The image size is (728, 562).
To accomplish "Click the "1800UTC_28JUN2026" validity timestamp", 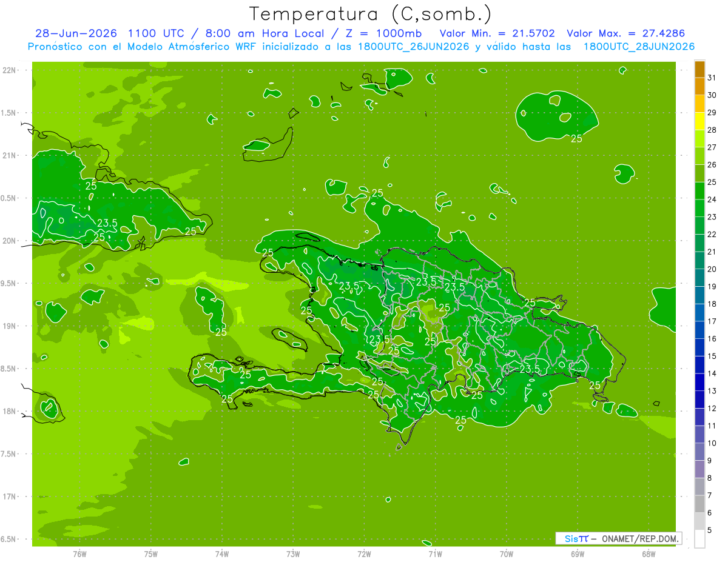I will click(639, 47).
